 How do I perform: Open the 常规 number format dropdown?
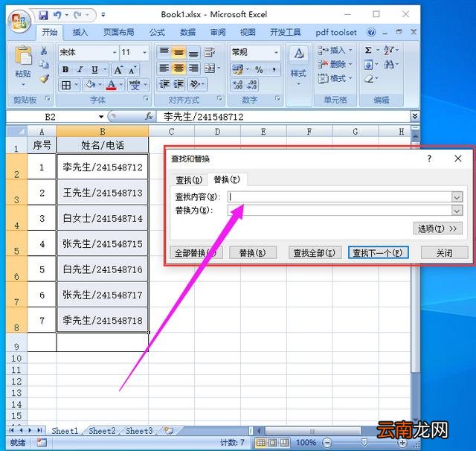[x=276, y=52]
